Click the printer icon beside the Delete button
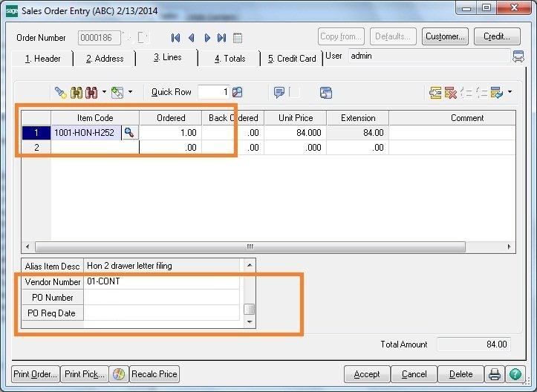This screenshot has height=392, width=537. (x=495, y=374)
